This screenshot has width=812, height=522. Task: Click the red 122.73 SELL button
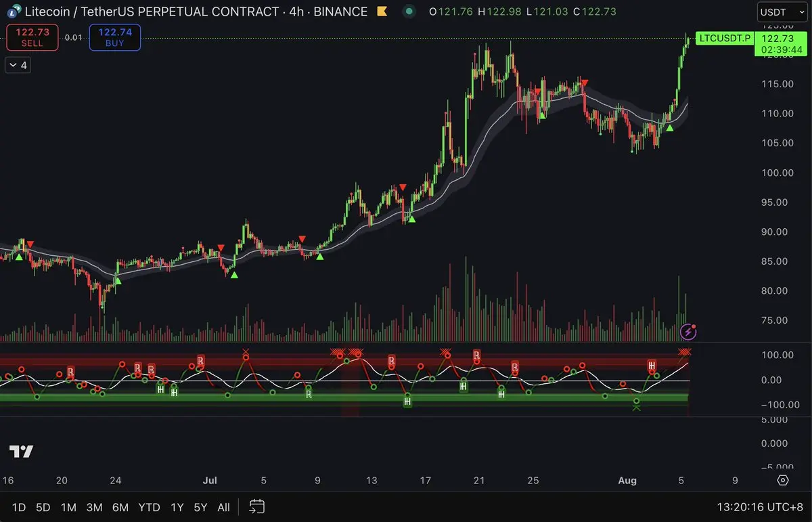pos(32,37)
